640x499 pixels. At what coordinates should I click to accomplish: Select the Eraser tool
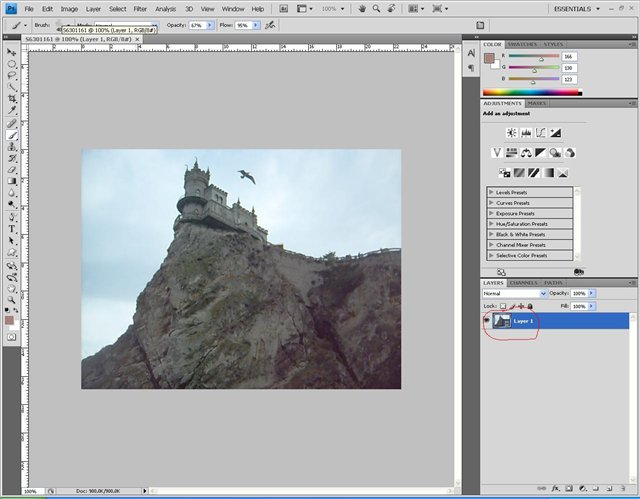point(11,170)
